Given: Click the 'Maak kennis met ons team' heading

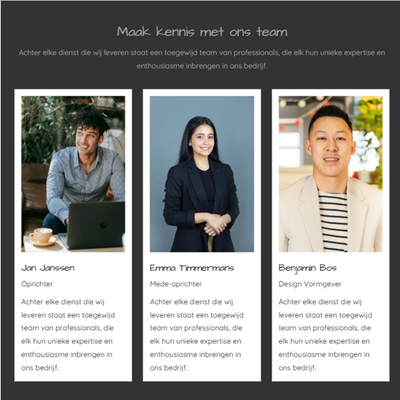Looking at the screenshot, I should click(x=202, y=32).
